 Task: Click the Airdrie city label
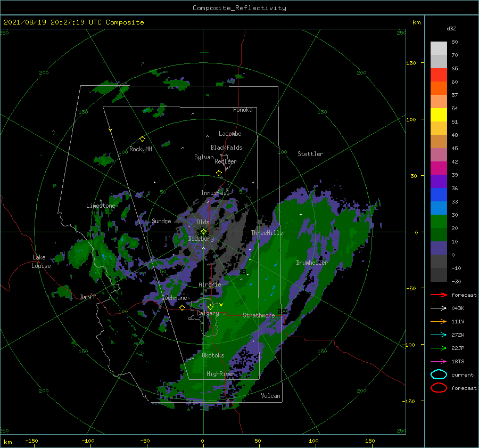210,284
